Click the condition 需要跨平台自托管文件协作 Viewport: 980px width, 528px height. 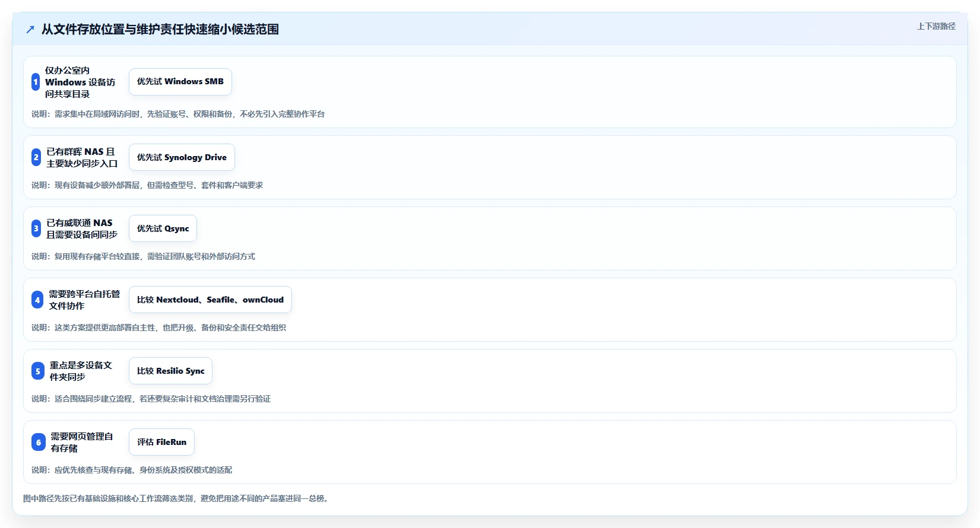pos(84,300)
